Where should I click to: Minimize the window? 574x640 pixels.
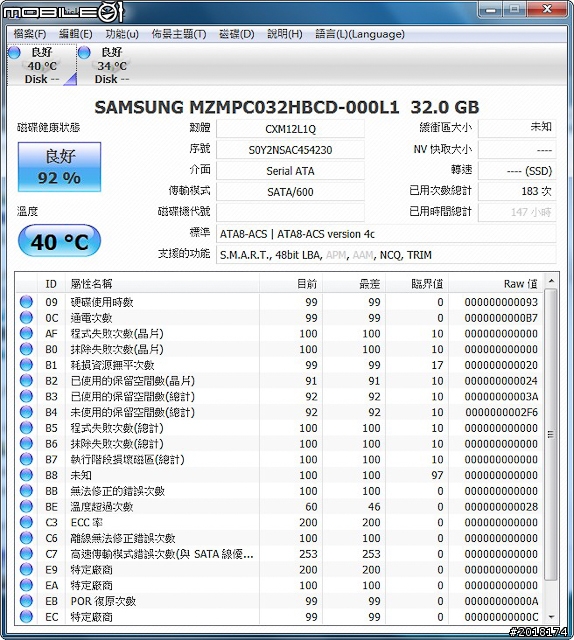[490, 9]
